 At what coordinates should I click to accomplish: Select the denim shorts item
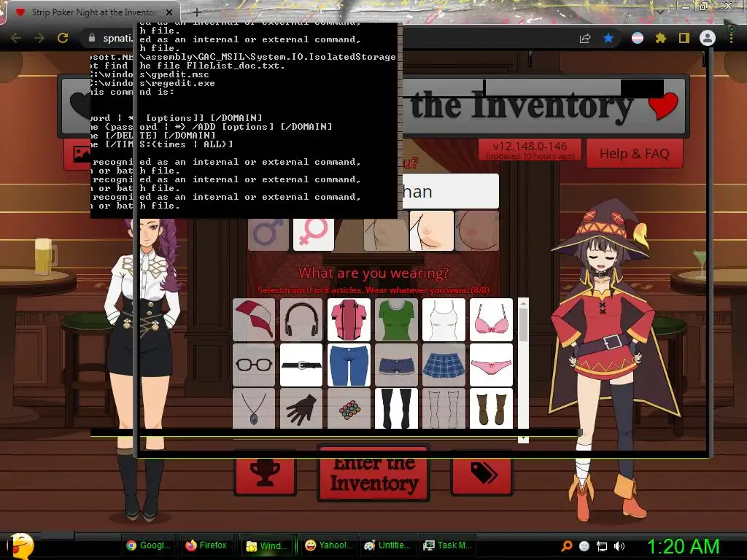pos(396,365)
